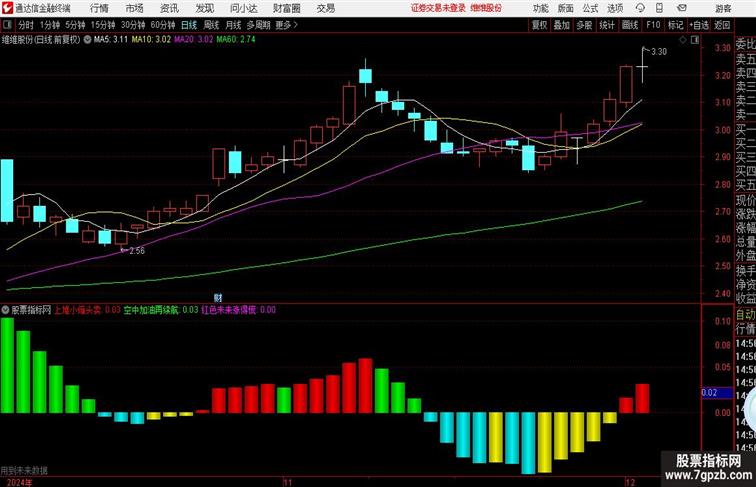Click the 财 marker below the candlesticks
Viewport: 756px width, 487px height.
[218, 298]
